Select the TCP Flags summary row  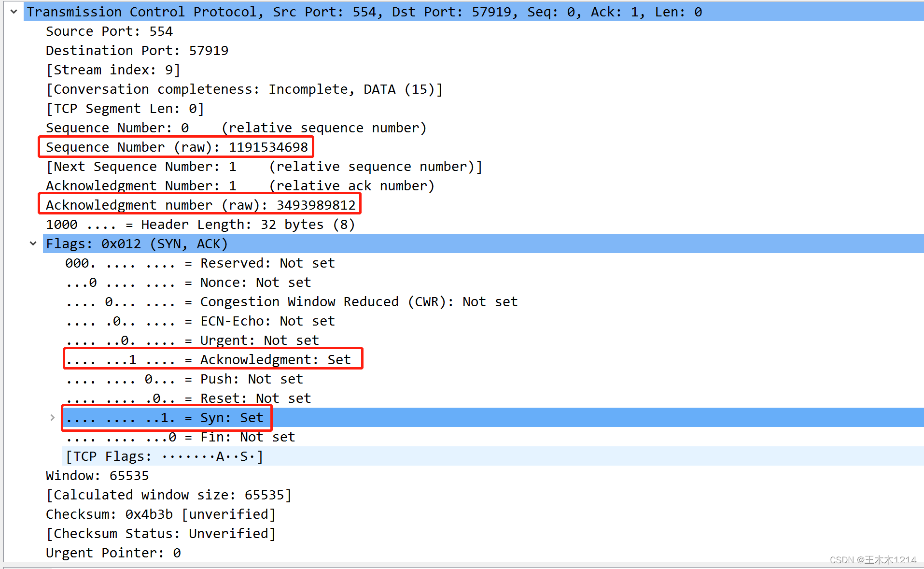coord(493,456)
